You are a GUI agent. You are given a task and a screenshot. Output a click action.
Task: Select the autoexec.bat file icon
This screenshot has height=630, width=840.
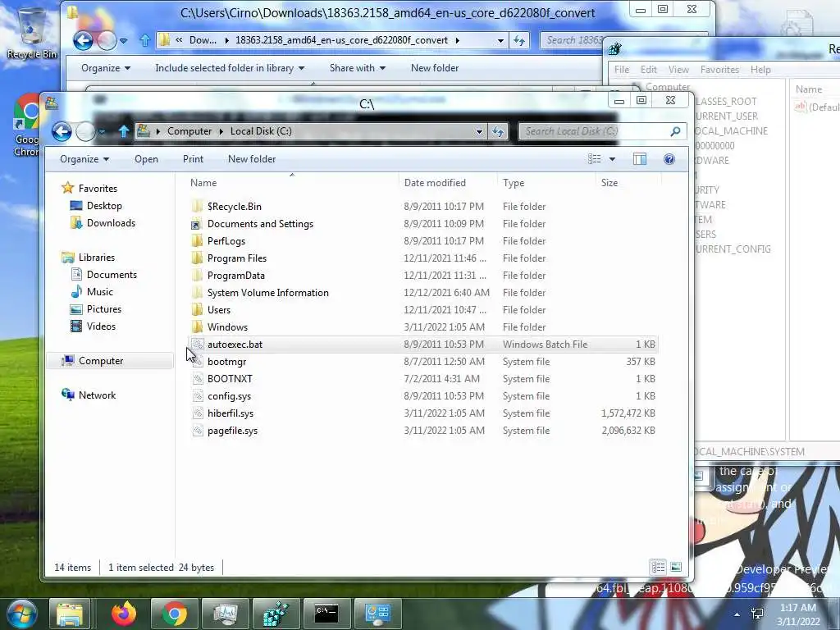click(x=197, y=345)
